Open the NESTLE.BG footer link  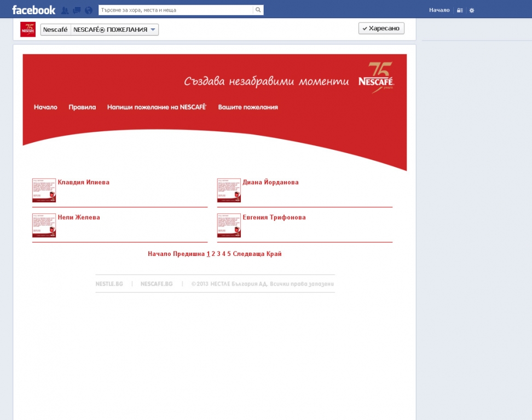[109, 284]
